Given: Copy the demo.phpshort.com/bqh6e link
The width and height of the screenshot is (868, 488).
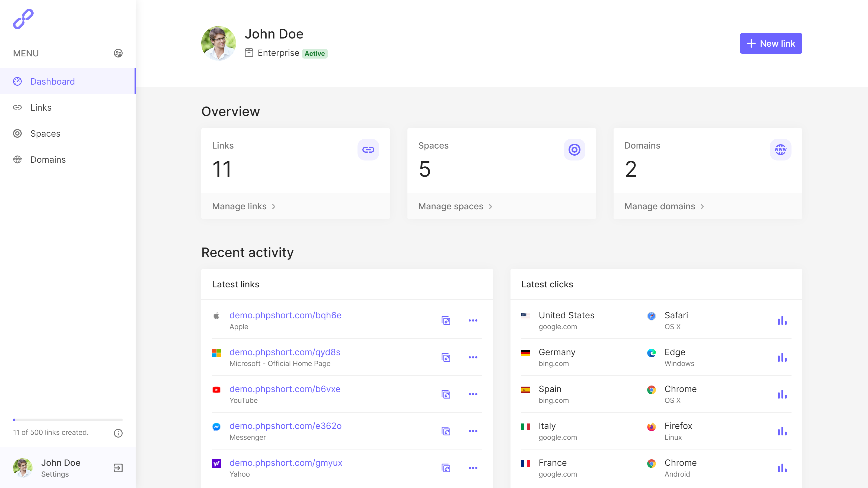Looking at the screenshot, I should pyautogui.click(x=446, y=321).
